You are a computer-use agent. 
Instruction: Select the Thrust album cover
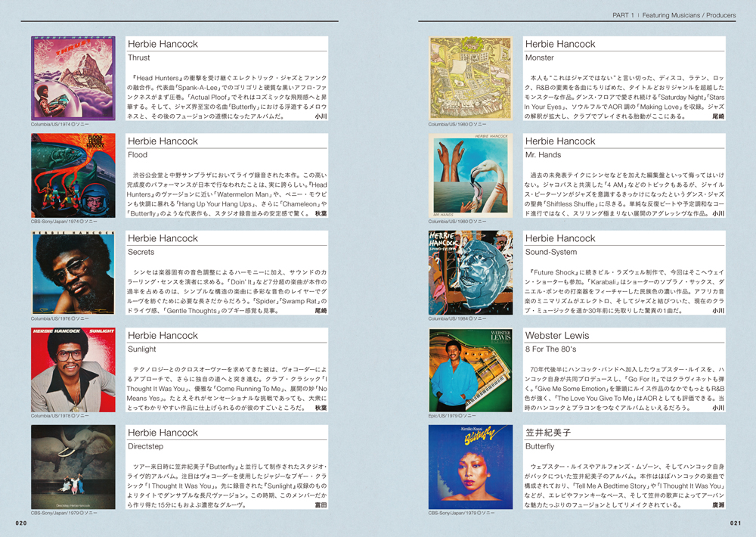pyautogui.click(x=73, y=78)
